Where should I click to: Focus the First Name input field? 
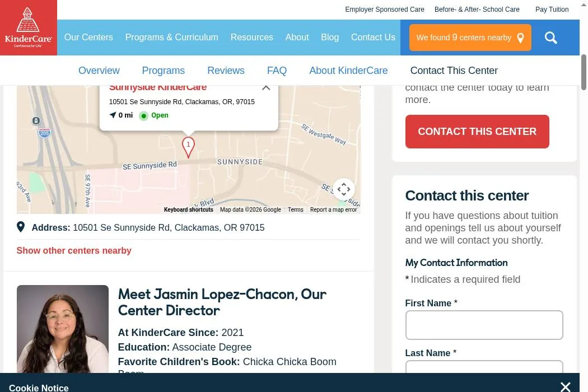tap(484, 325)
